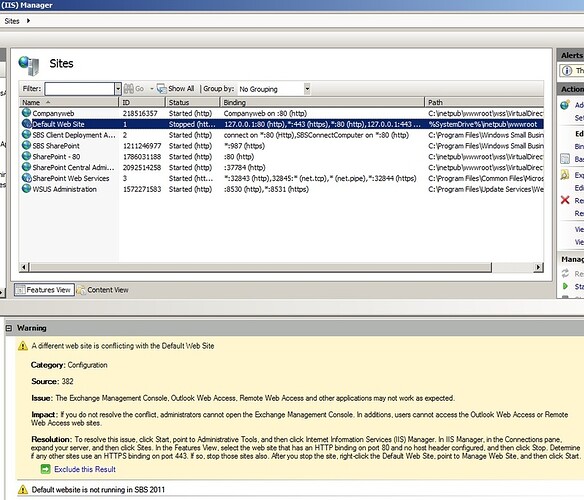Click the conflicting web site warning title
The width and height of the screenshot is (584, 500).
pyautogui.click(x=123, y=346)
